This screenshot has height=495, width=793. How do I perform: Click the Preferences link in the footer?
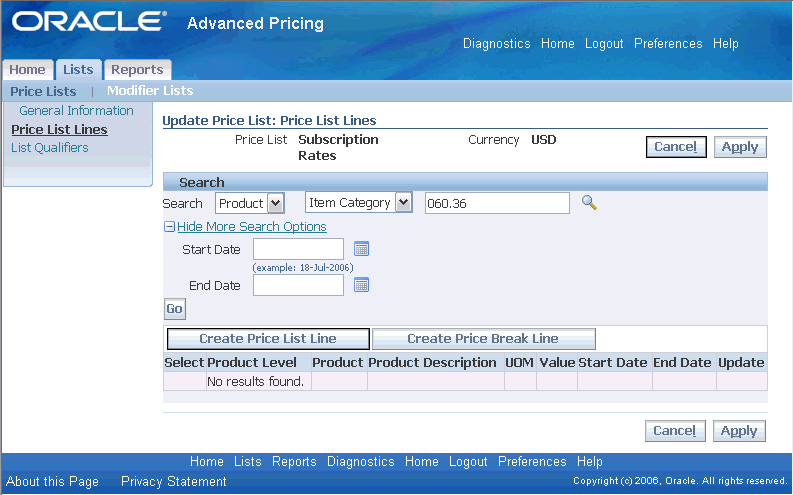pyautogui.click(x=532, y=462)
